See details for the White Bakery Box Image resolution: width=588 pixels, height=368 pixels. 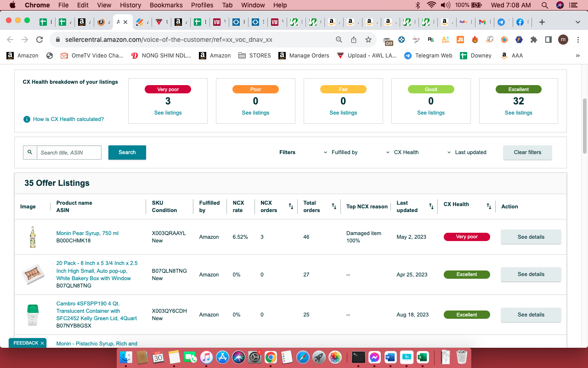[x=531, y=274]
